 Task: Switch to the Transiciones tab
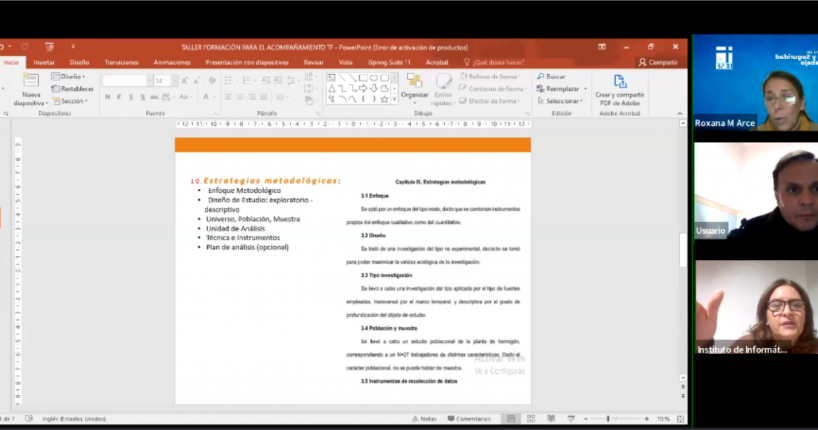[121, 62]
